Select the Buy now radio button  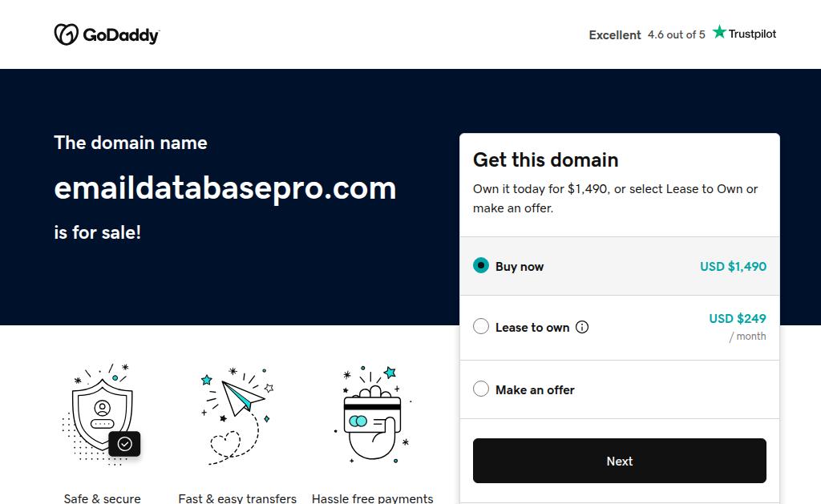pyautogui.click(x=481, y=266)
